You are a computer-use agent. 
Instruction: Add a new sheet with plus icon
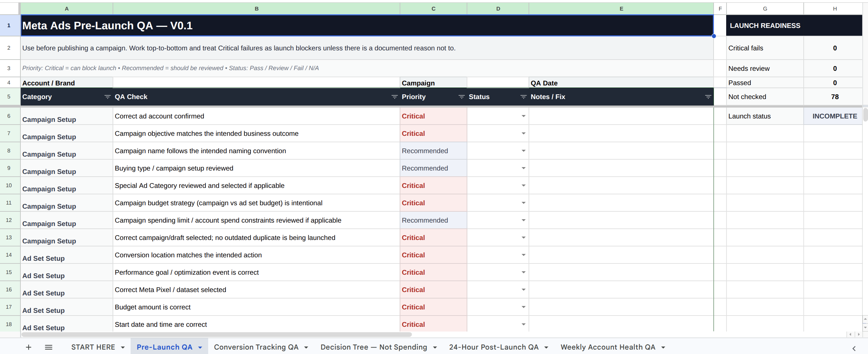tap(29, 347)
